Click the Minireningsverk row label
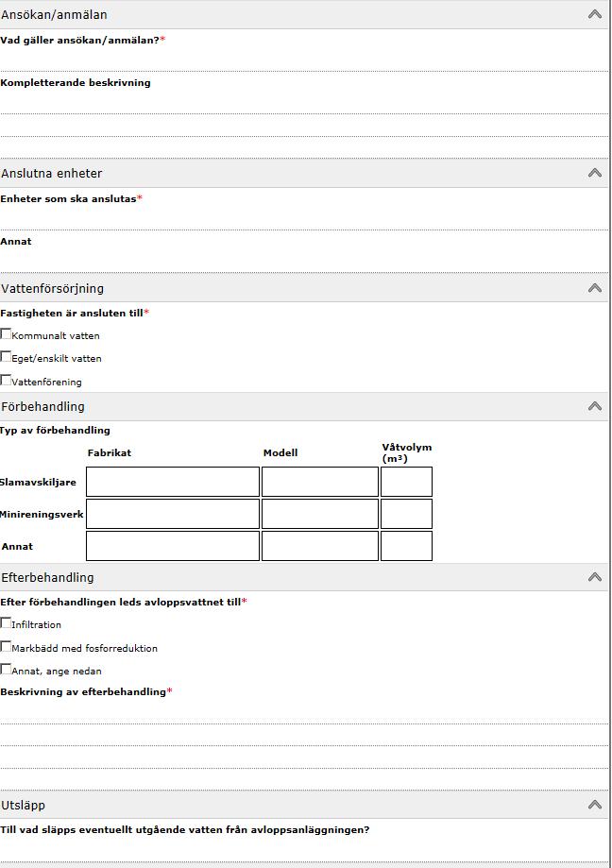 coord(42,514)
